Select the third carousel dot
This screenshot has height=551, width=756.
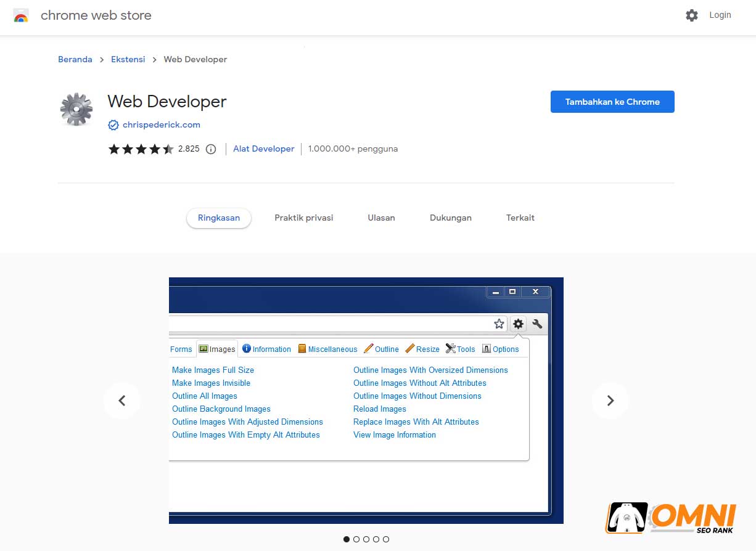coord(366,539)
